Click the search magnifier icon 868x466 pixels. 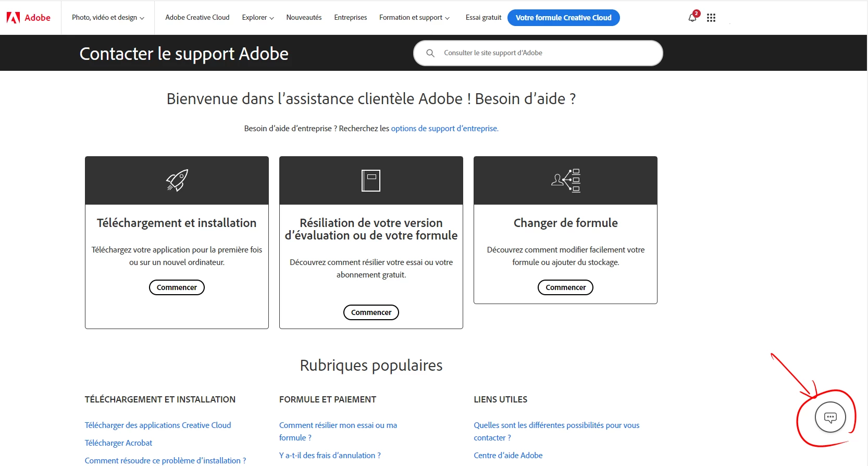pos(430,53)
